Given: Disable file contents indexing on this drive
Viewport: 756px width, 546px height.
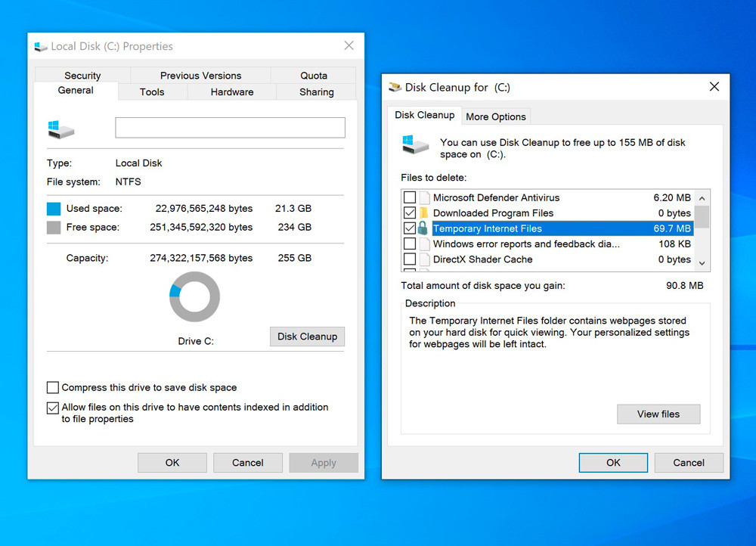Looking at the screenshot, I should click(52, 408).
